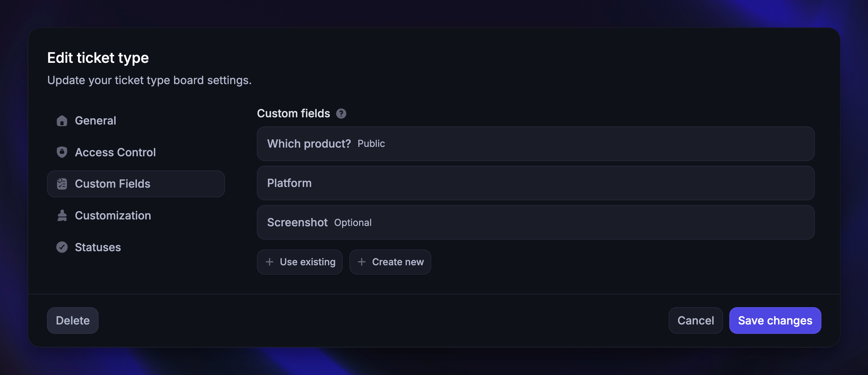868x375 pixels.
Task: Select the person icon next to Customization
Action: pos(62,215)
